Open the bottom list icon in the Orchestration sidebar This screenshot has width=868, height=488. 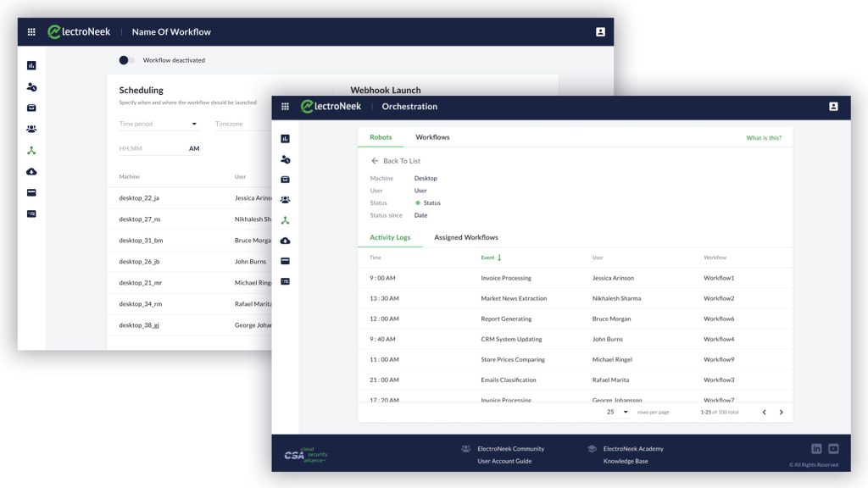coord(285,281)
